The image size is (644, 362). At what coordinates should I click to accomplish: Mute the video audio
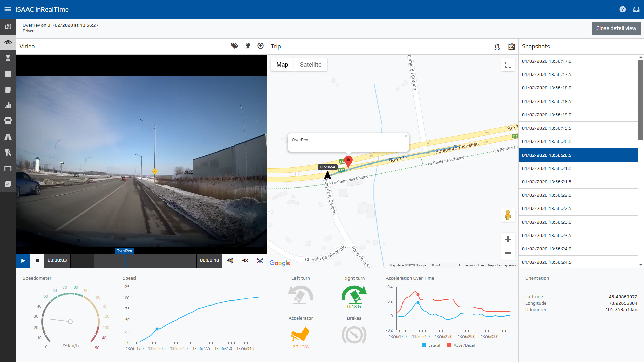(x=245, y=261)
